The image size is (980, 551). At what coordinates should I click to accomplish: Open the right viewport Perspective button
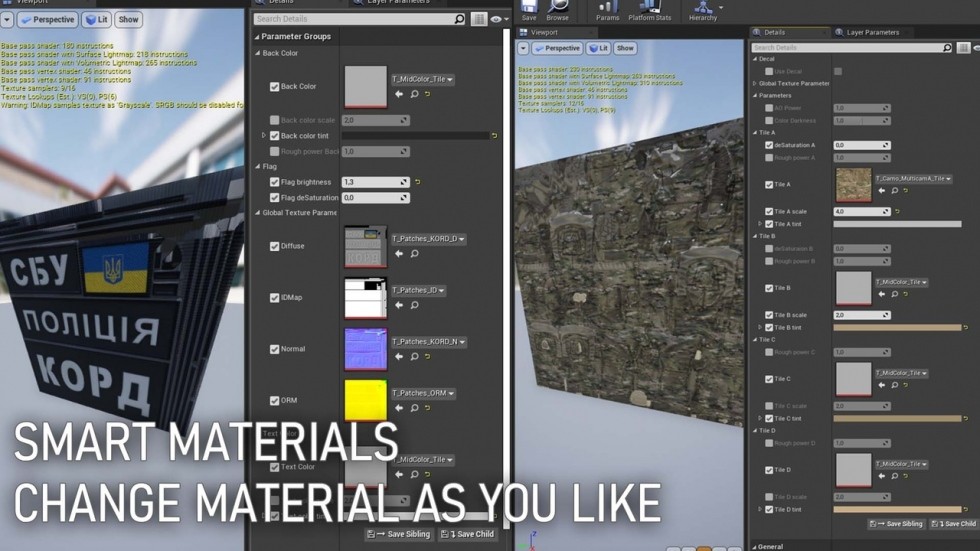click(x=557, y=48)
